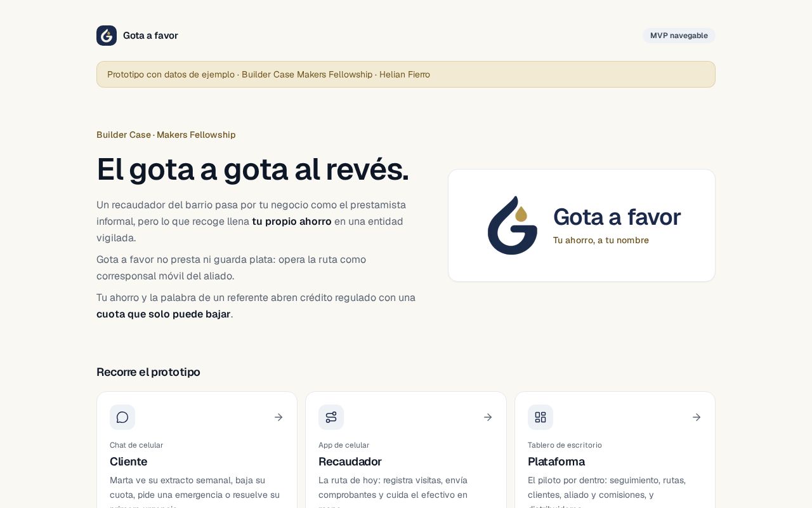This screenshot has width=812, height=508.
Task: Click the bold phrase 'cuota que solo puede bajar'
Action: click(x=163, y=314)
